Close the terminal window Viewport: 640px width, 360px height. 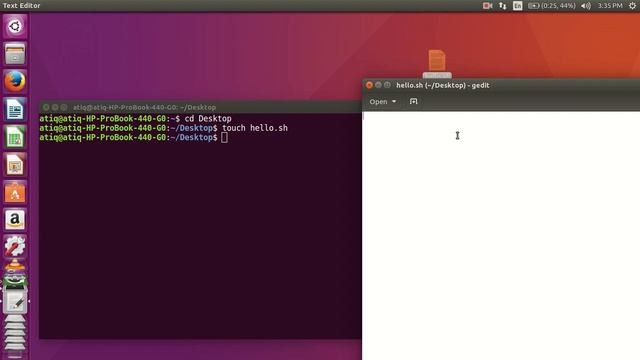pyautogui.click(x=46, y=107)
